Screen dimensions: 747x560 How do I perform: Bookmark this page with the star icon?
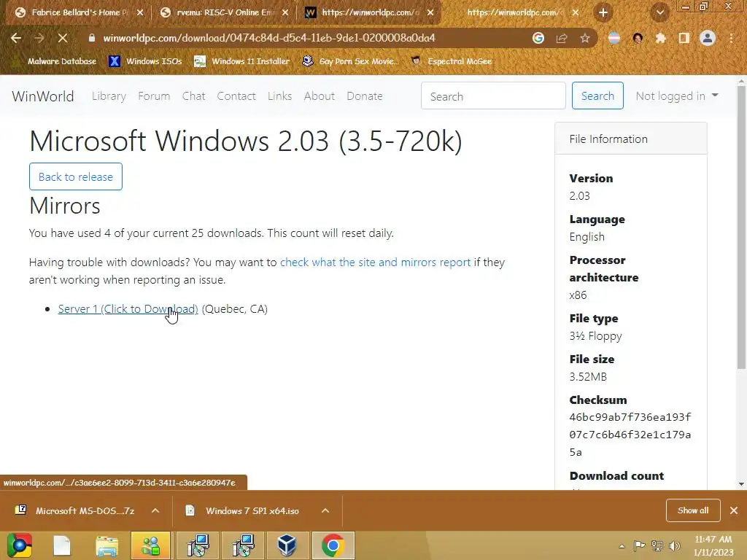click(585, 38)
